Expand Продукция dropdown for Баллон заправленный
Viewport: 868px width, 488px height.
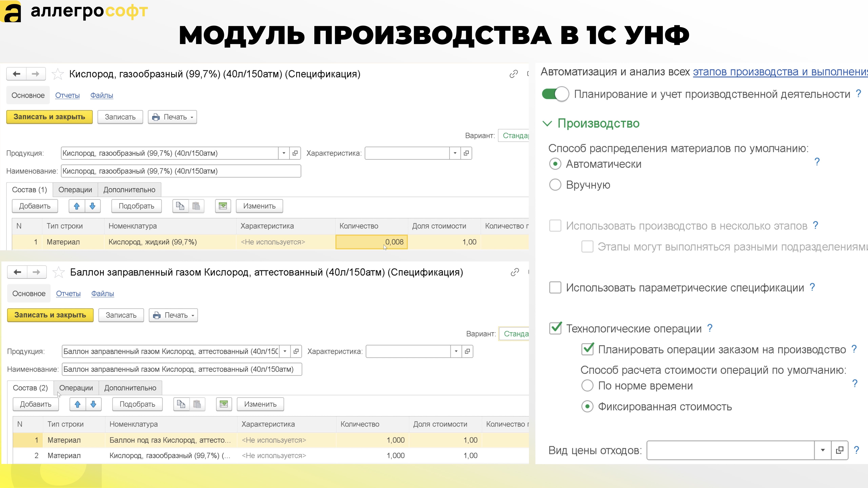(285, 351)
